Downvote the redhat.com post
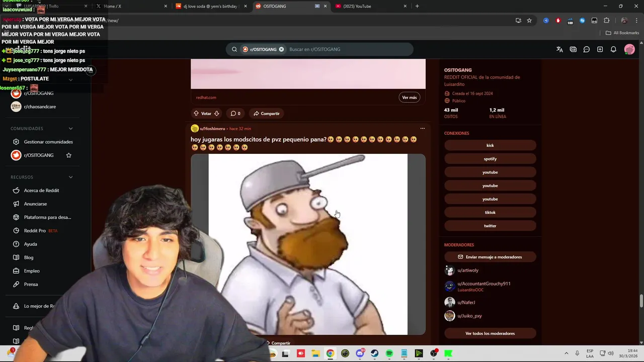644x362 pixels. 216,114
